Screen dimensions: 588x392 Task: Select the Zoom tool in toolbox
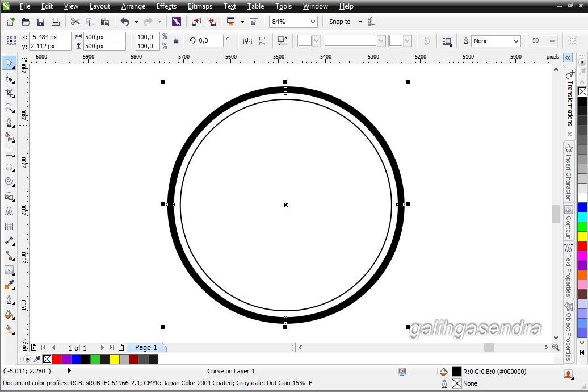(x=10, y=108)
